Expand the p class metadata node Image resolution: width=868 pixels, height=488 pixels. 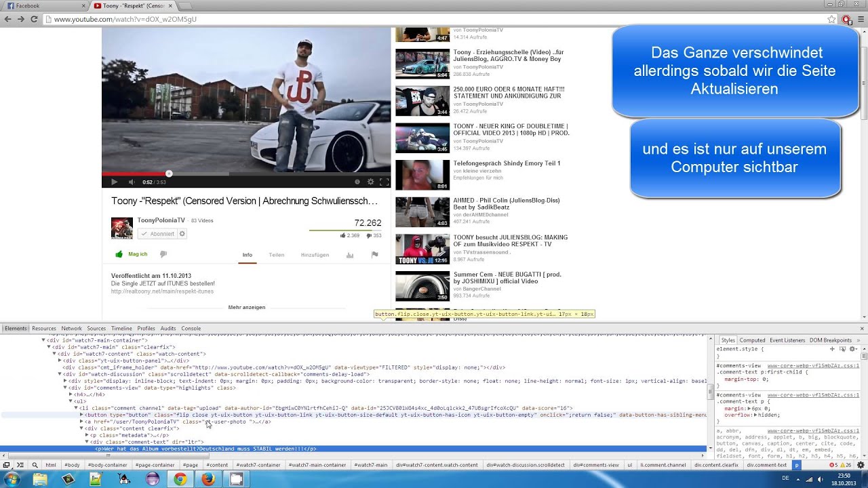click(87, 435)
